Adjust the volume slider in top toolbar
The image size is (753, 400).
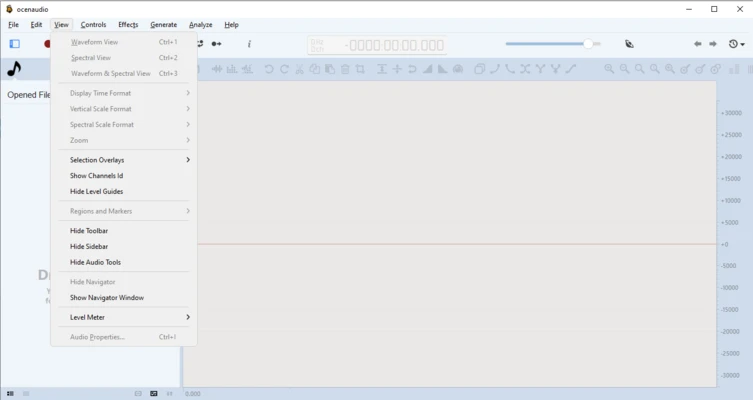(553, 44)
